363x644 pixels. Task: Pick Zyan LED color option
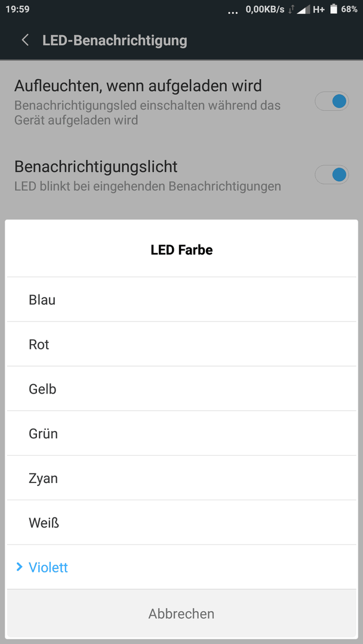pyautogui.click(x=181, y=478)
